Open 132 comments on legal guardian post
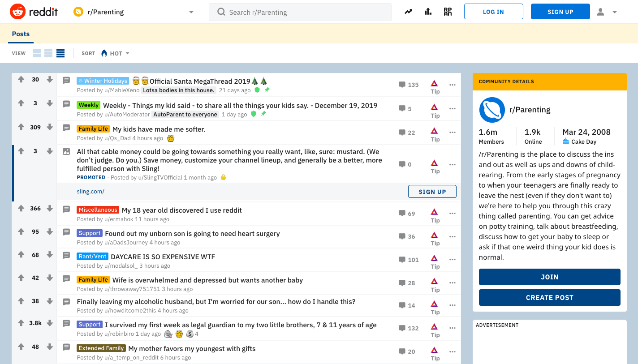This screenshot has width=638, height=364. (x=409, y=328)
